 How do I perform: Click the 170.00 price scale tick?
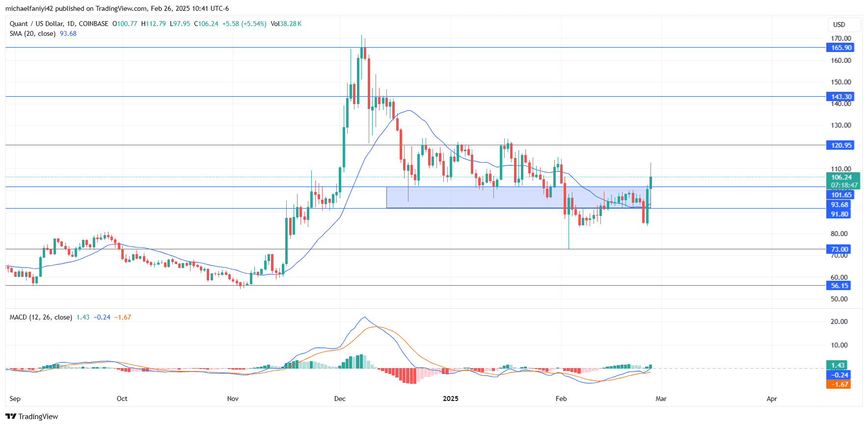pos(841,38)
